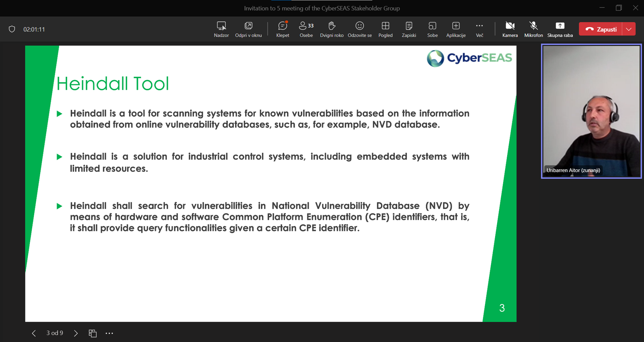Viewport: 644px width, 342px height.
Task: Open the Klepet chat panel
Action: (x=283, y=29)
